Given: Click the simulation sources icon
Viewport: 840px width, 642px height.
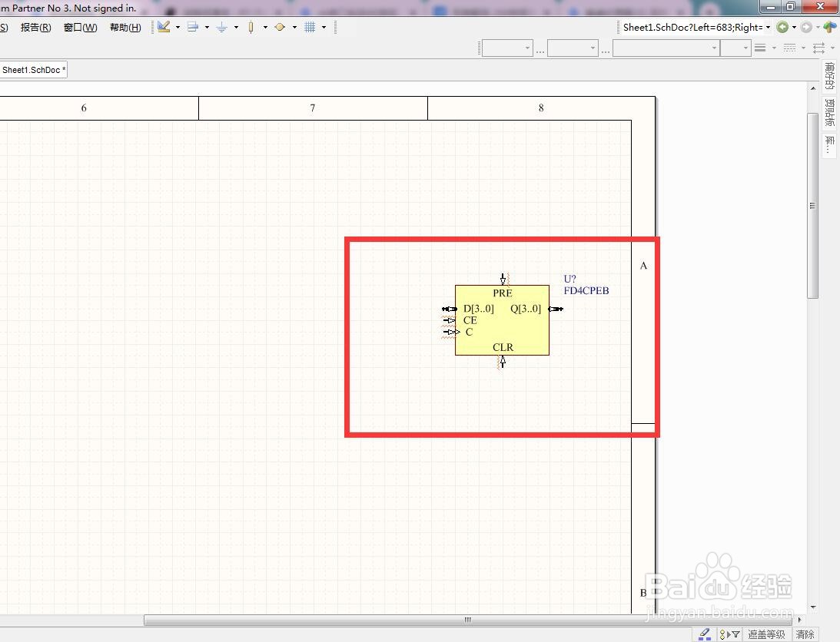Looking at the screenshot, I should coord(280,27).
